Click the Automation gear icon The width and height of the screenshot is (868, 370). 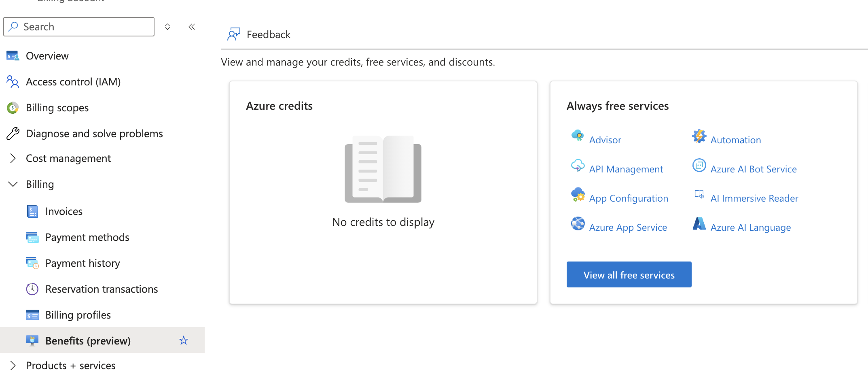699,136
